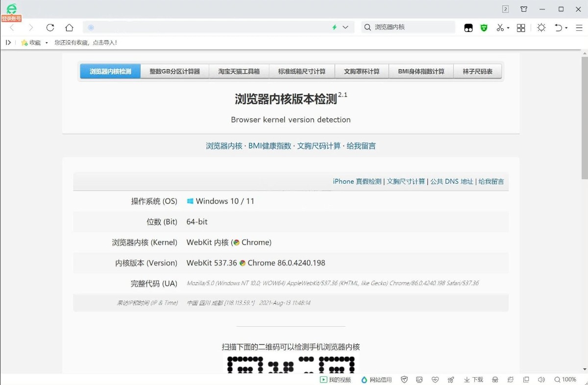Image resolution: width=588 pixels, height=385 pixels.
Task: Click the 公共 DNS 地址 link
Action: [x=452, y=181]
